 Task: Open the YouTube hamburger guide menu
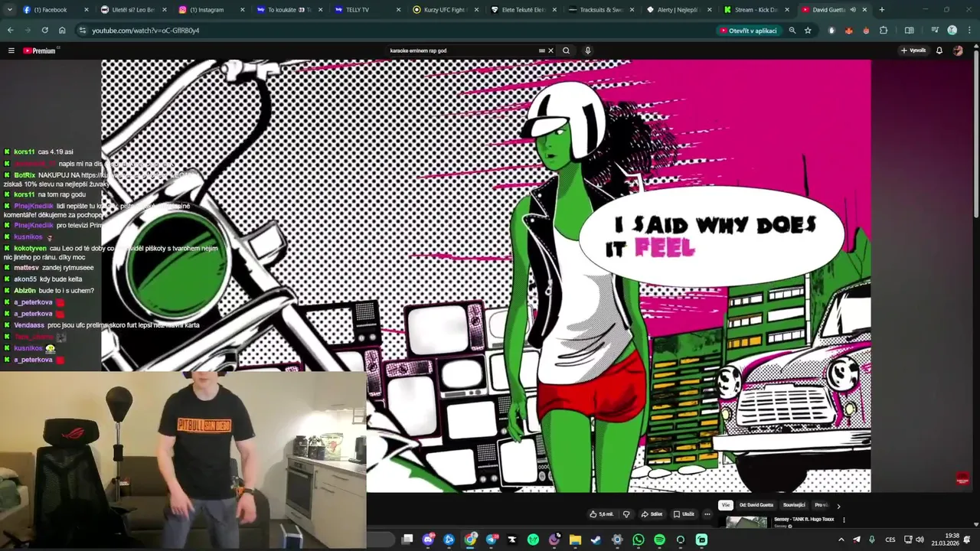pyautogui.click(x=11, y=51)
